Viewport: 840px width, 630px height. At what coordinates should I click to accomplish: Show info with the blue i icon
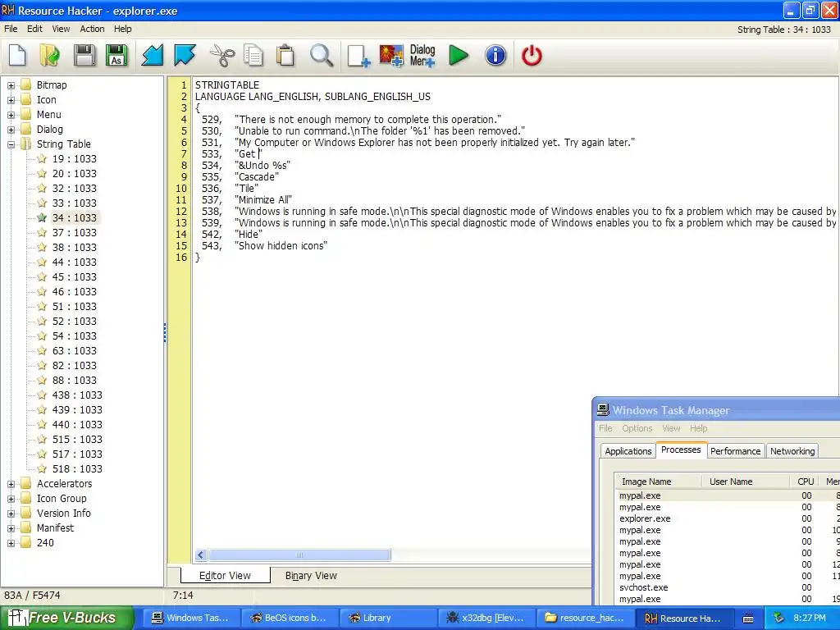[x=495, y=55]
